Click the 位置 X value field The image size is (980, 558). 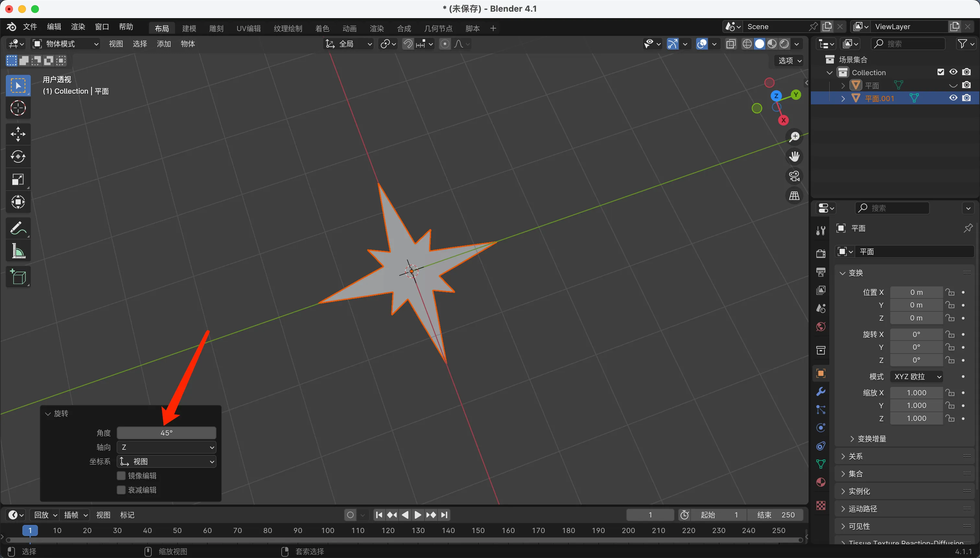click(916, 292)
